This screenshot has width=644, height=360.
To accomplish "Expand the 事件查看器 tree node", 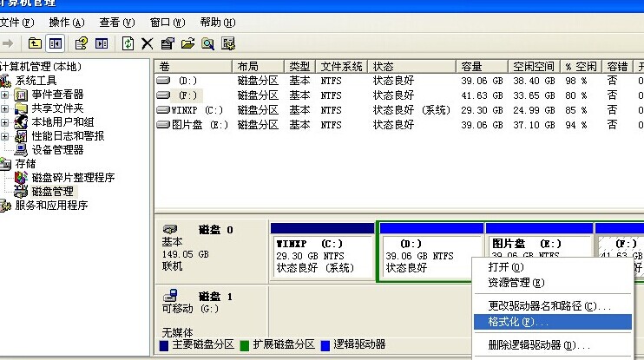I will [4, 95].
